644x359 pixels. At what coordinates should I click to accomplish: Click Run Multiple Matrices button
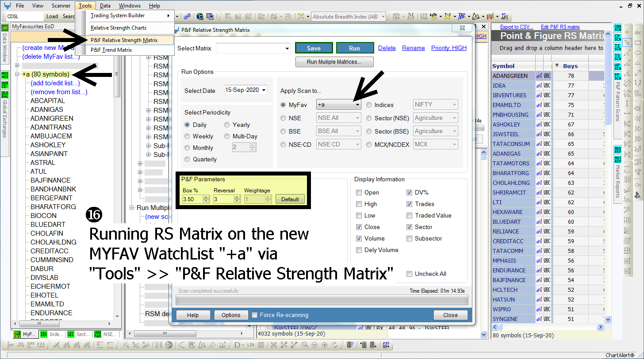pyautogui.click(x=334, y=62)
